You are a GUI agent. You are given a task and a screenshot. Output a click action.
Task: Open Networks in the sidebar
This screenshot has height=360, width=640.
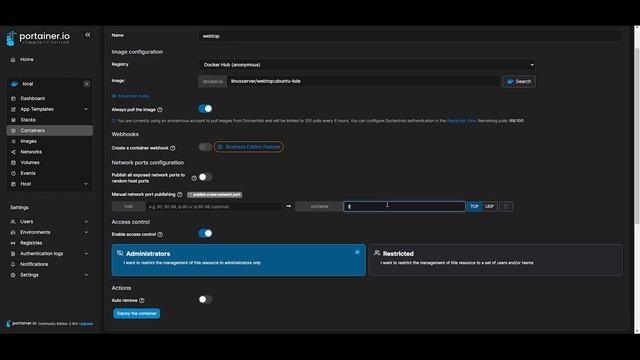(x=31, y=152)
